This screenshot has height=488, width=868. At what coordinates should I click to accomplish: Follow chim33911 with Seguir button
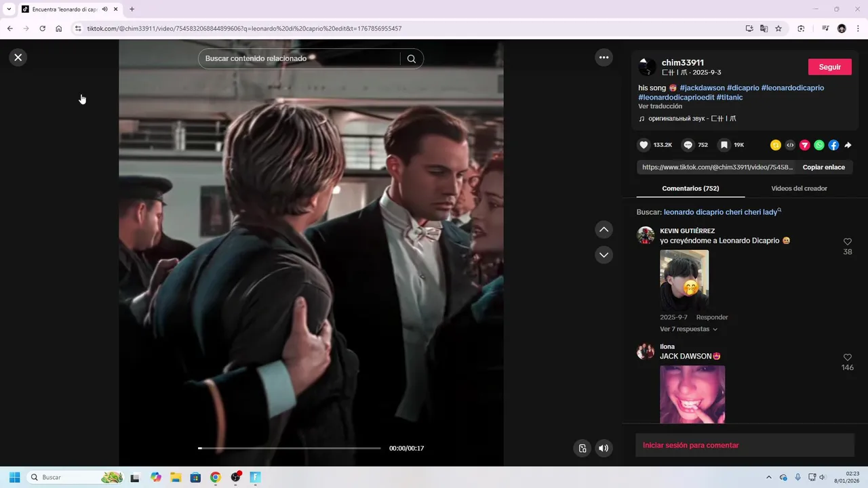click(830, 67)
